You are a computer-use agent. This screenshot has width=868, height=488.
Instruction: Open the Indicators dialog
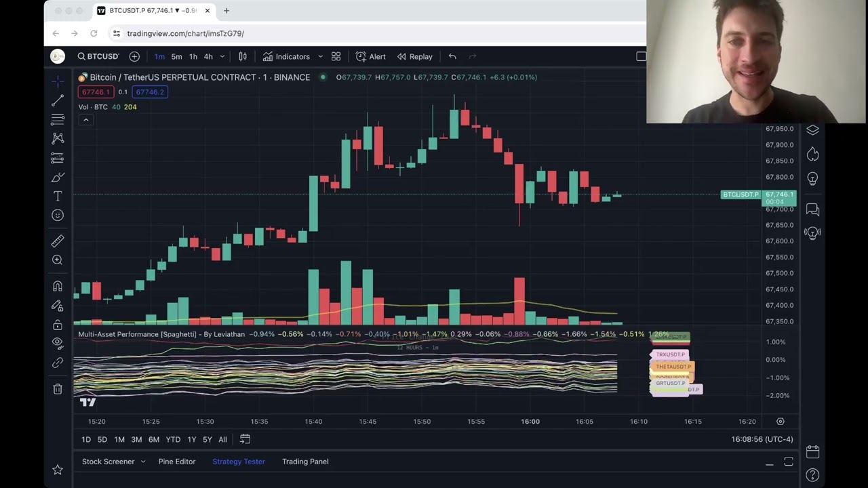pos(286,56)
